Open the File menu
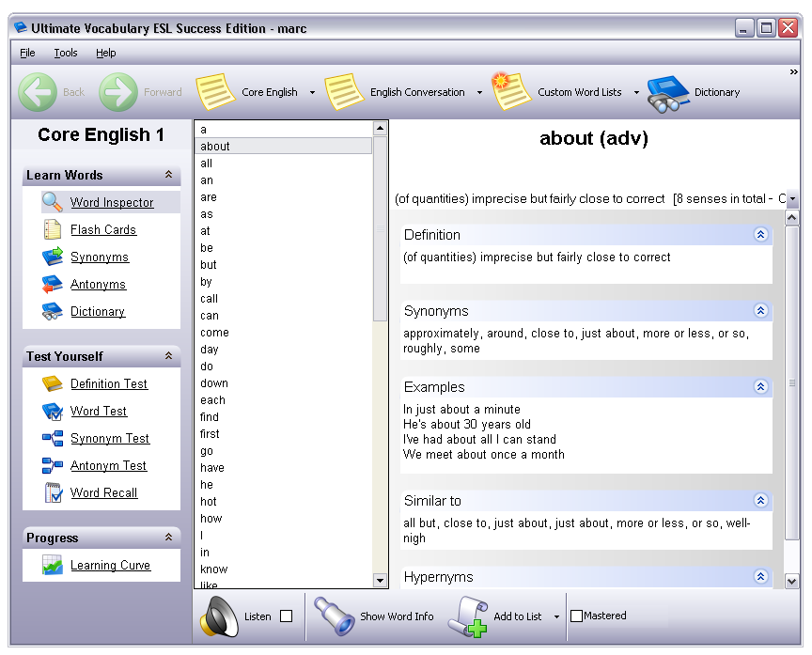The height and width of the screenshot is (655, 812). (27, 53)
